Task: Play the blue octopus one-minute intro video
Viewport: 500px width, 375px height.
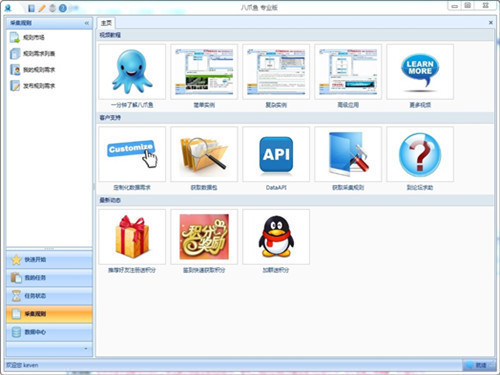Action: pos(132,72)
